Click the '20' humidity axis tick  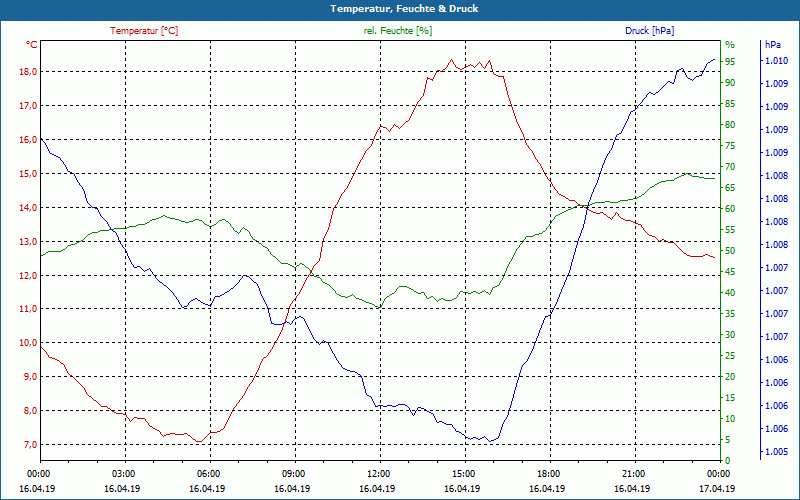[x=730, y=377]
